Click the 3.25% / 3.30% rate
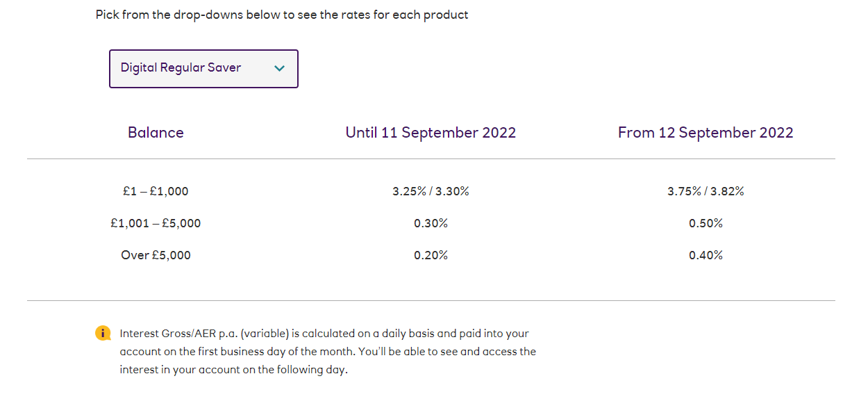868x399 pixels. click(431, 191)
